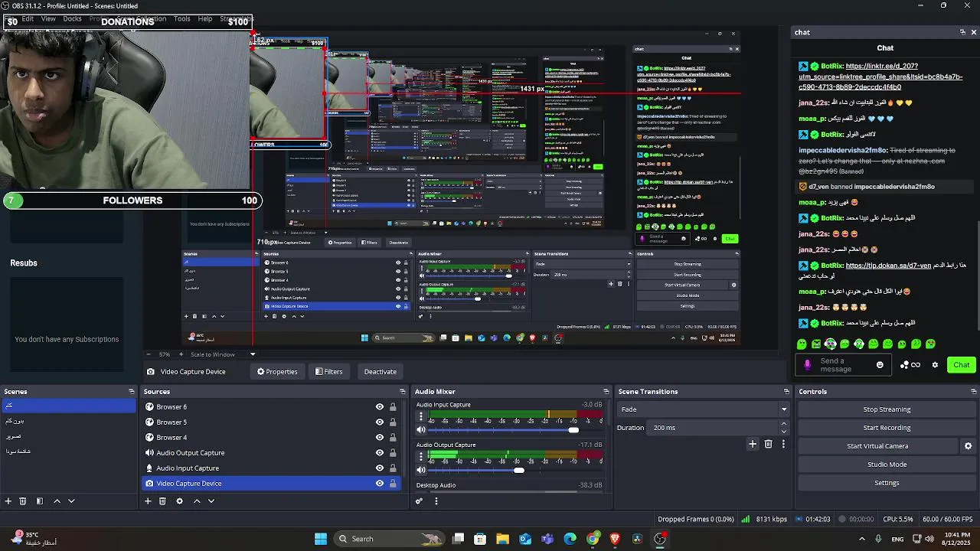Click the Deactivate button
The image size is (980, 551).
[381, 372]
